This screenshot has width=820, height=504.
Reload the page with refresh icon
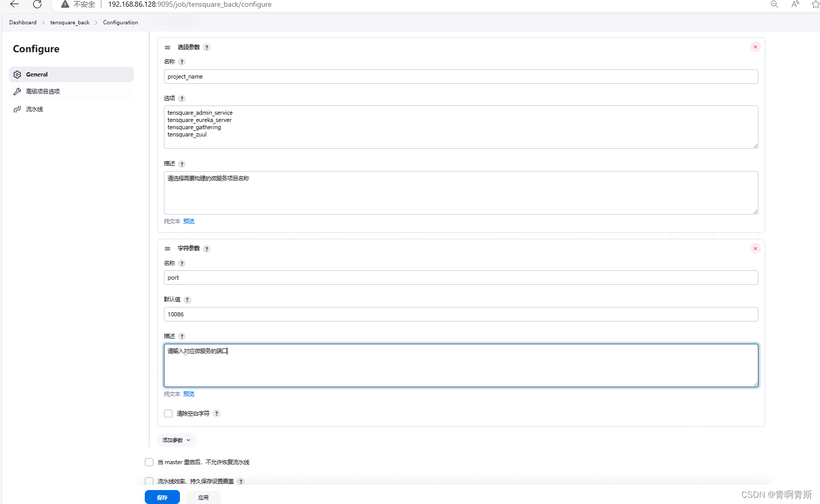coord(37,4)
